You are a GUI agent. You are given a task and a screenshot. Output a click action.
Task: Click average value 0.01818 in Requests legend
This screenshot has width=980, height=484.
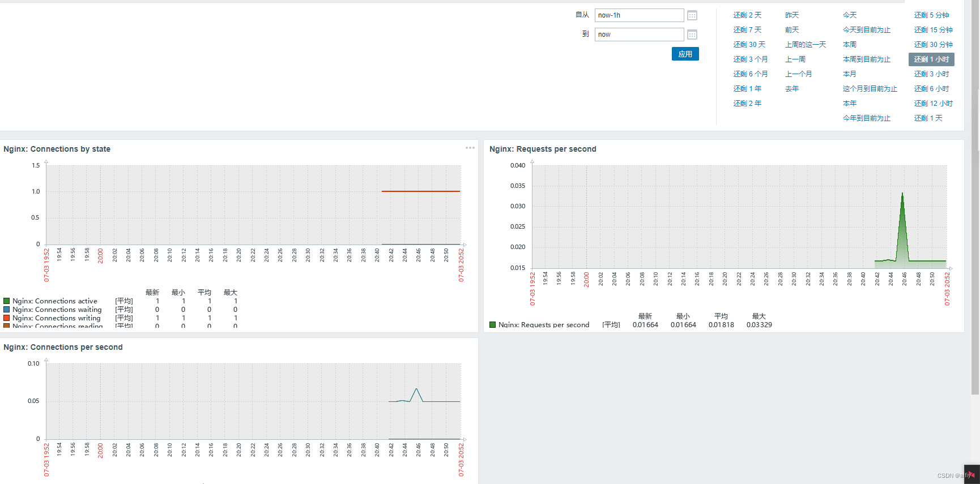point(721,325)
